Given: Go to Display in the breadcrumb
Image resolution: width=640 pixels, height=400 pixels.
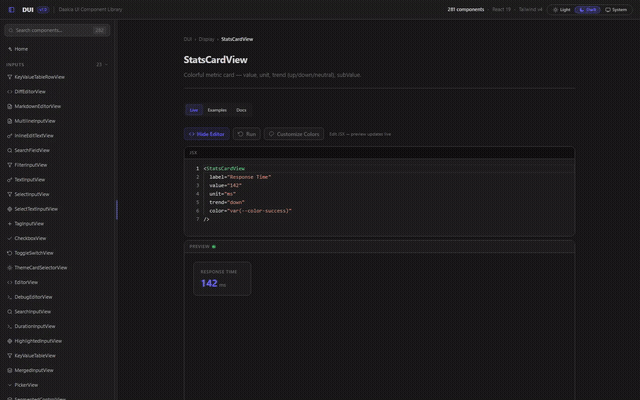Looking at the screenshot, I should [207, 40].
